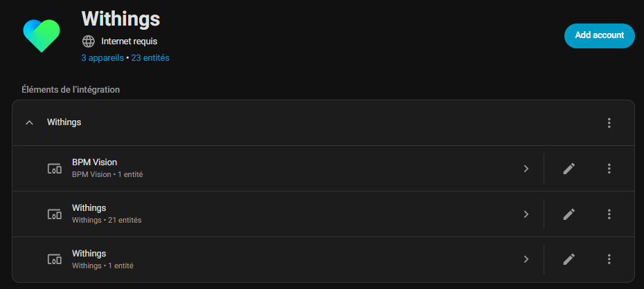Screen dimensions: 644x289
Task: Open the Withings account overflow menu
Action: (609, 122)
